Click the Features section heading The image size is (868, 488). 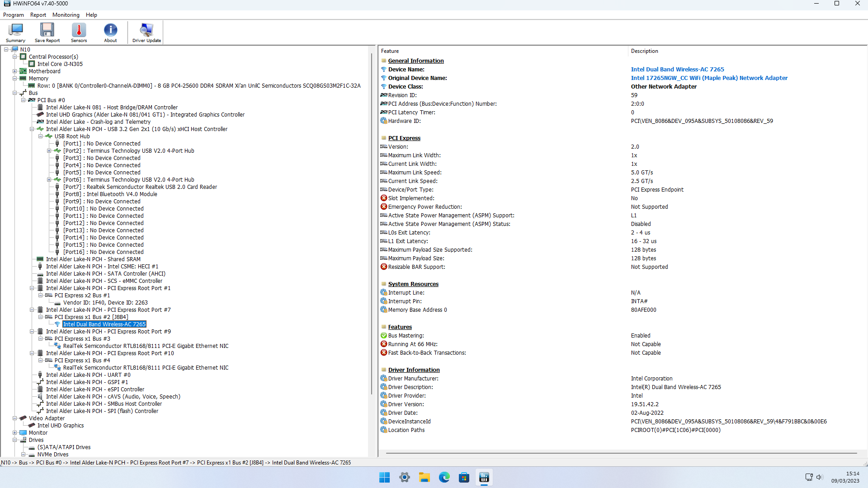click(x=400, y=327)
